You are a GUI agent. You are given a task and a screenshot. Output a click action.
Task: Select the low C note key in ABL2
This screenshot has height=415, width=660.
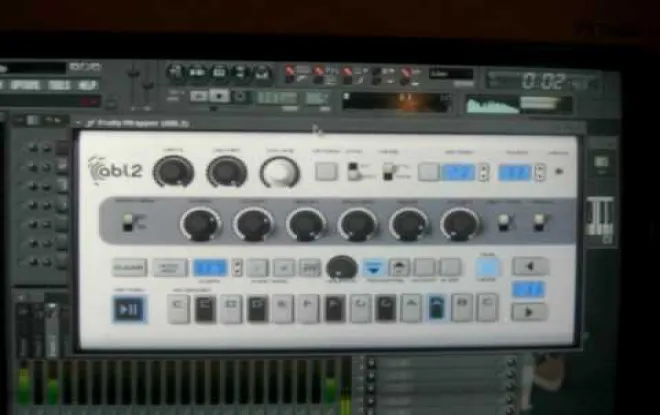(x=178, y=309)
